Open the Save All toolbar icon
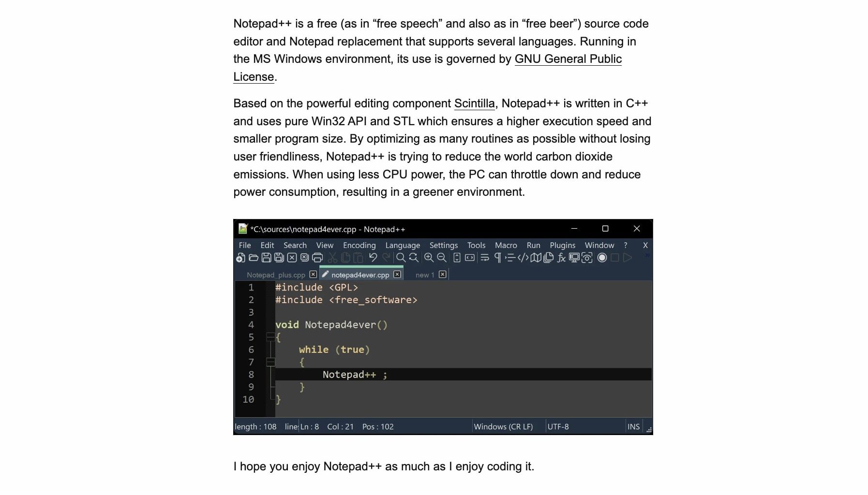 [279, 259]
